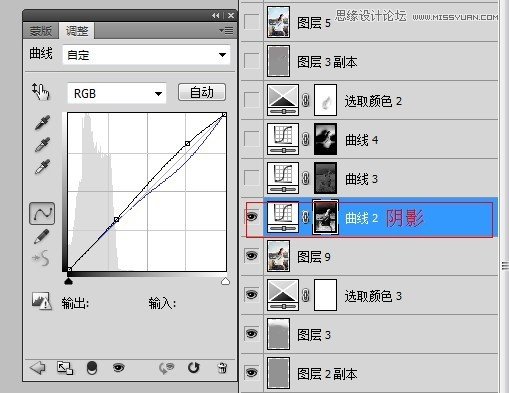Select the 图层 2 副本 layer name

pos(327,374)
